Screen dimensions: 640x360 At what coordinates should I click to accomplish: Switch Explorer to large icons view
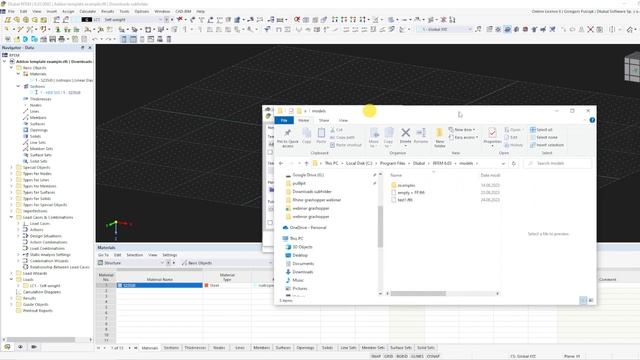tap(591, 300)
